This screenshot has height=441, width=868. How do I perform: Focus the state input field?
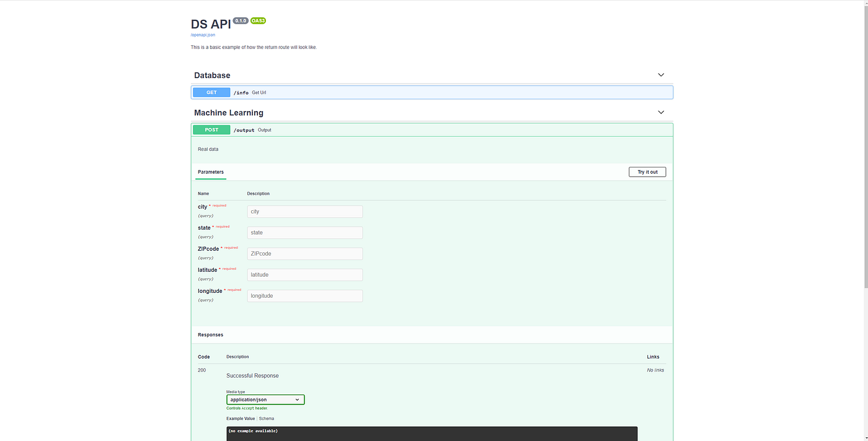[x=305, y=233]
